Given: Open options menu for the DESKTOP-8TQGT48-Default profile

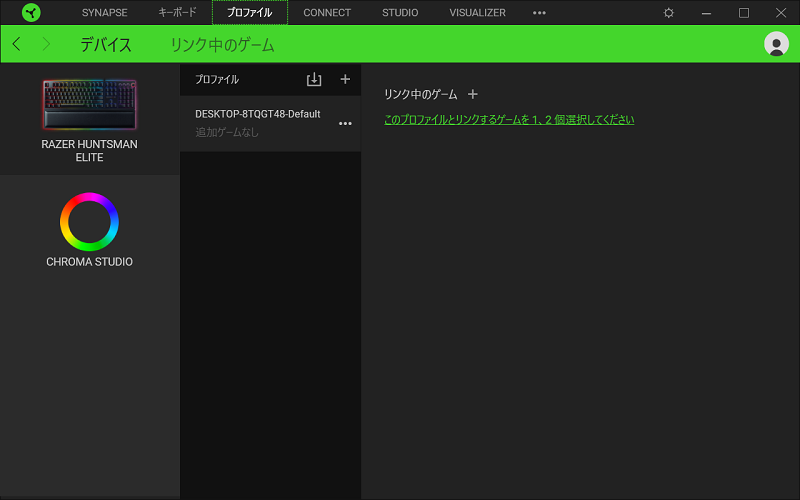Looking at the screenshot, I should click(x=345, y=123).
